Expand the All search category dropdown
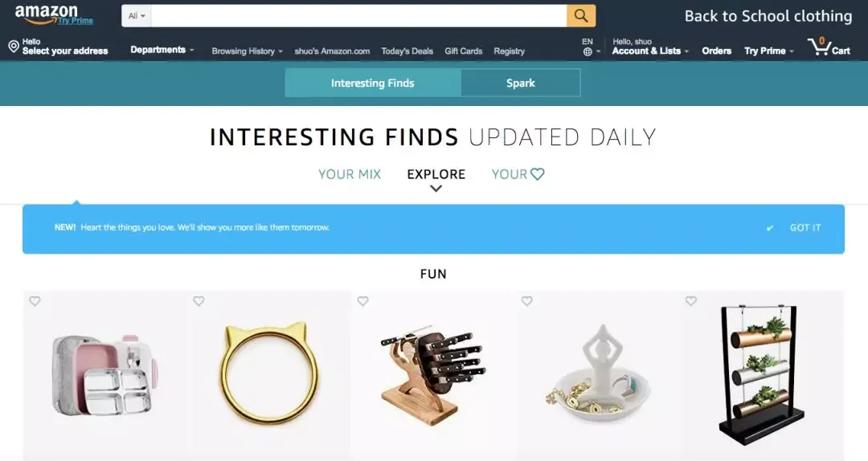 tap(136, 16)
